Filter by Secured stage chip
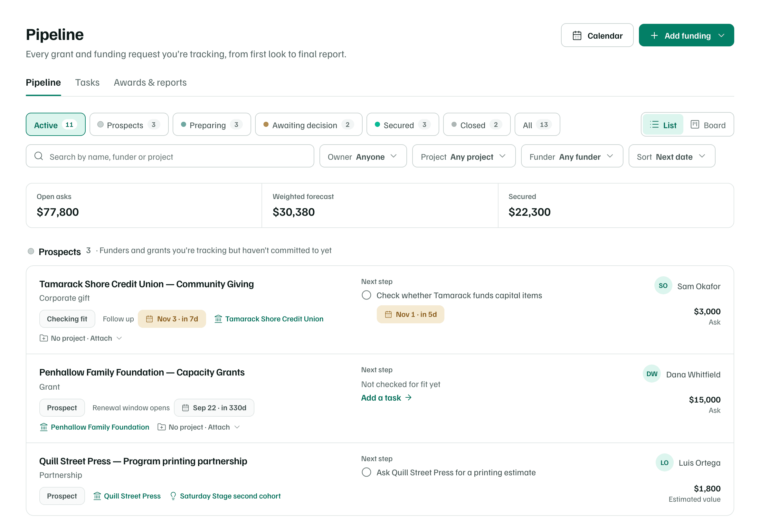This screenshot has width=760, height=532. (403, 125)
